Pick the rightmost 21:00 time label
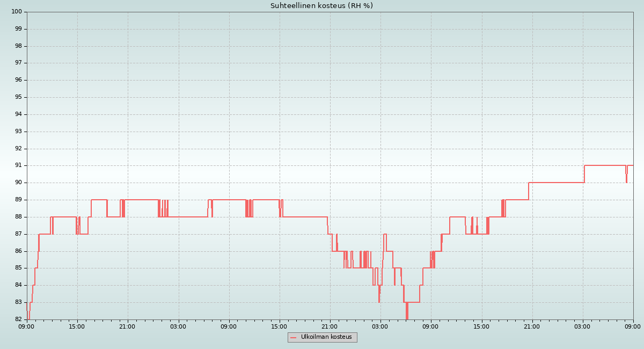Screen dimensions: 644x349 tap(532, 326)
